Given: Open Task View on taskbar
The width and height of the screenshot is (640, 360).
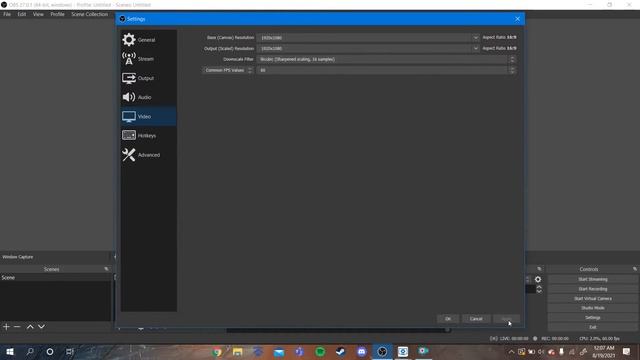Looking at the screenshot, I should (70, 351).
